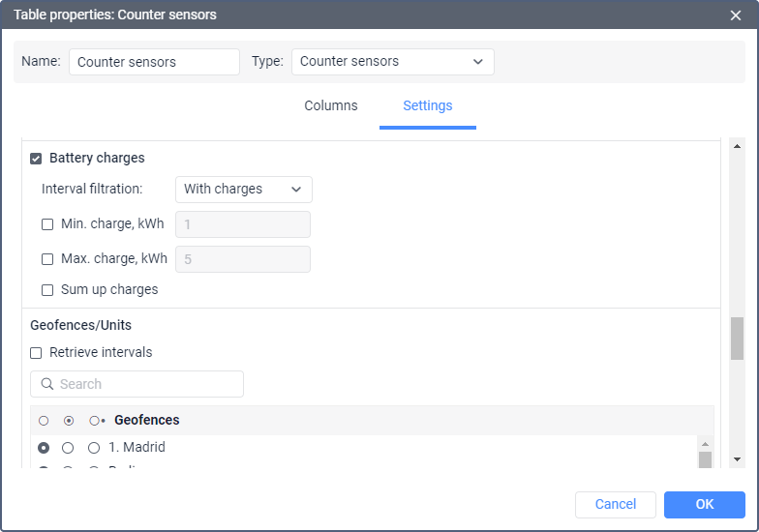Image resolution: width=759 pixels, height=532 pixels.
Task: Click the search magnifier icon
Action: coord(46,384)
